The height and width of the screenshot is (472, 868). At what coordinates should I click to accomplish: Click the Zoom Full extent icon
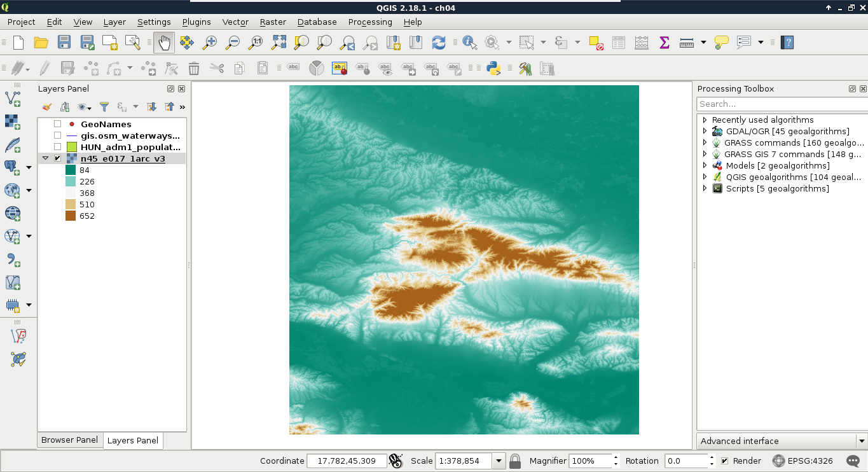pos(279,43)
